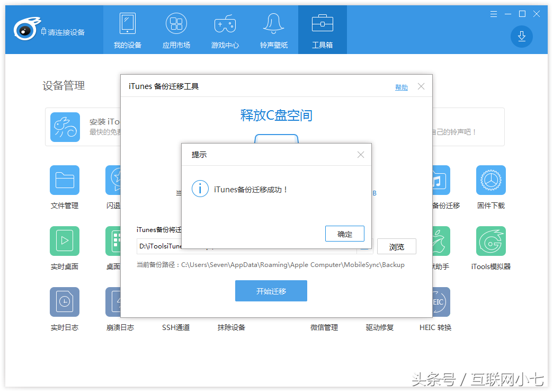Open the 实时日志 real-time log tool
553x392 pixels.
65,302
